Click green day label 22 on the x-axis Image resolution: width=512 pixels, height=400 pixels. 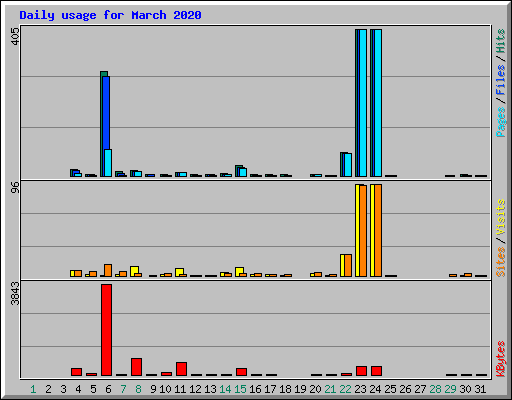pos(345,389)
